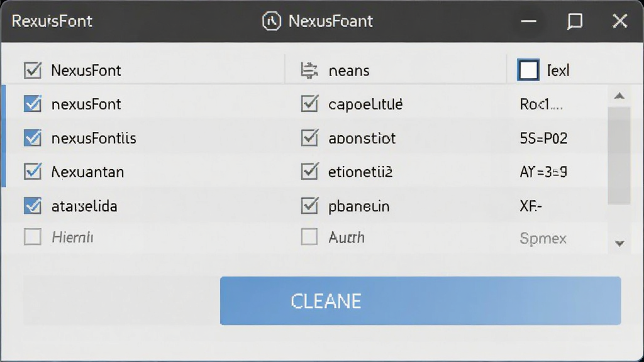Enable the 'Auth' checkbox
This screenshot has height=362, width=644.
pos(309,237)
